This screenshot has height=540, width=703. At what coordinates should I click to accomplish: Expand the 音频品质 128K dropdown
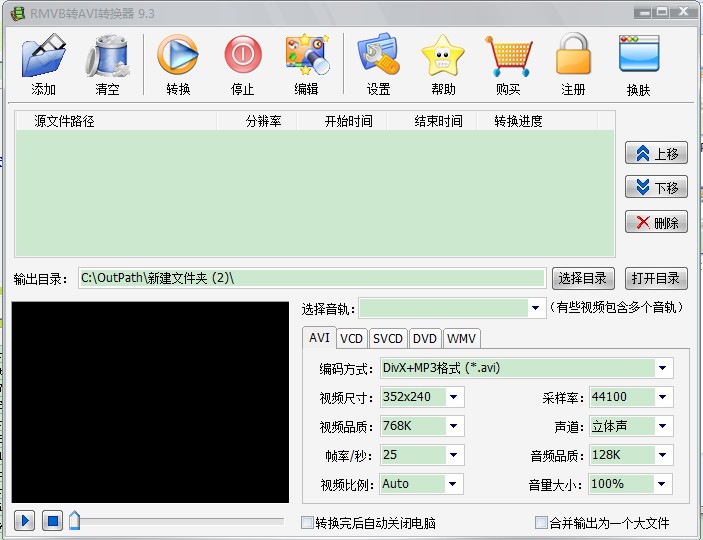click(663, 455)
